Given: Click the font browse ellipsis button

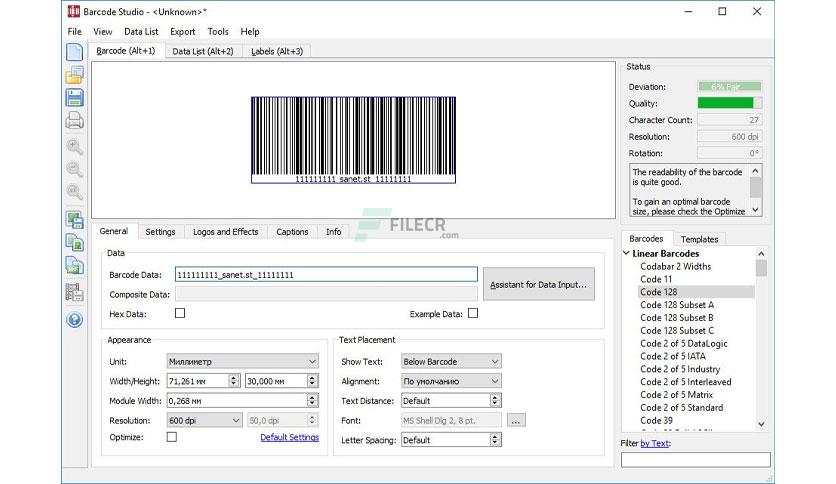Looking at the screenshot, I should (516, 421).
